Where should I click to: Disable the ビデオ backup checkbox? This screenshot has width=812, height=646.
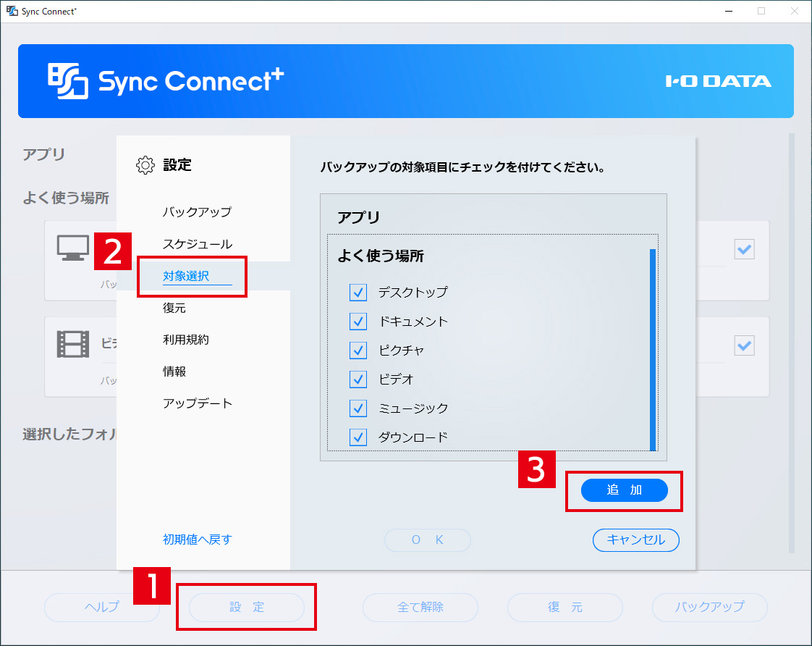[x=358, y=379]
